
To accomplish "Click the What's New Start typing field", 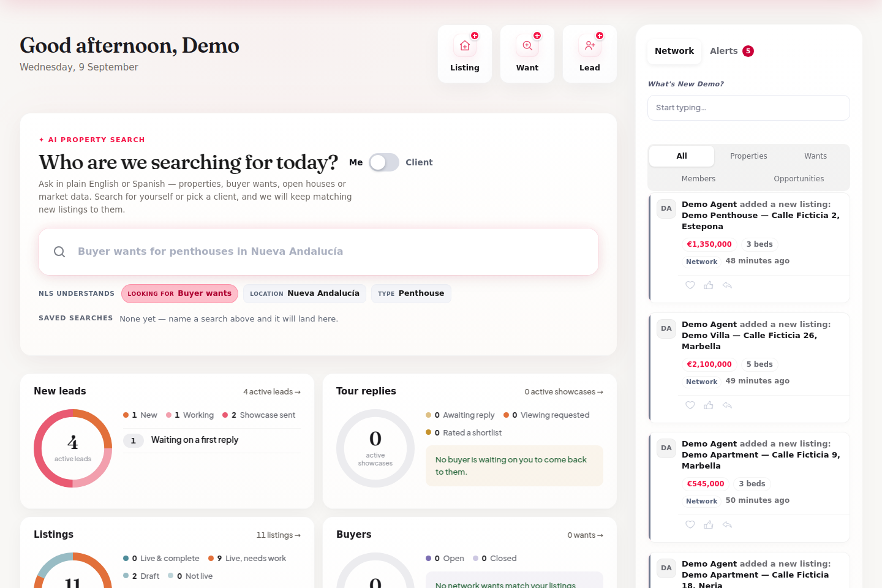I will 748,108.
